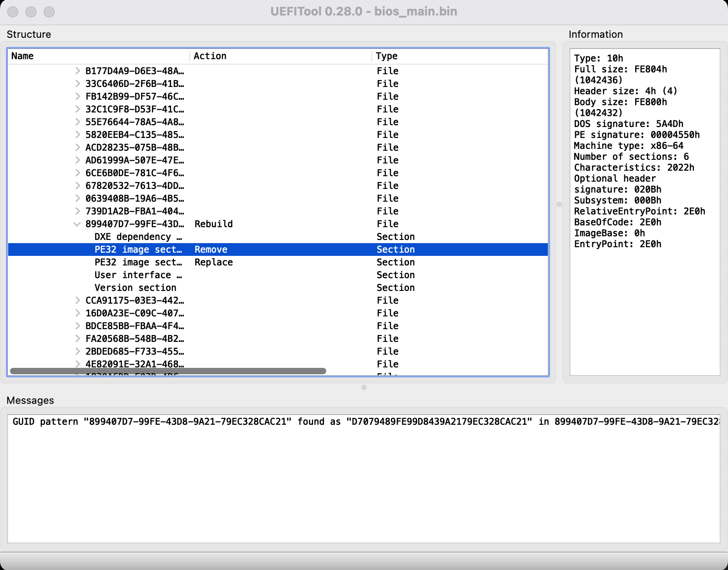Click the Type column header
This screenshot has width=728, height=570.
coord(460,56)
